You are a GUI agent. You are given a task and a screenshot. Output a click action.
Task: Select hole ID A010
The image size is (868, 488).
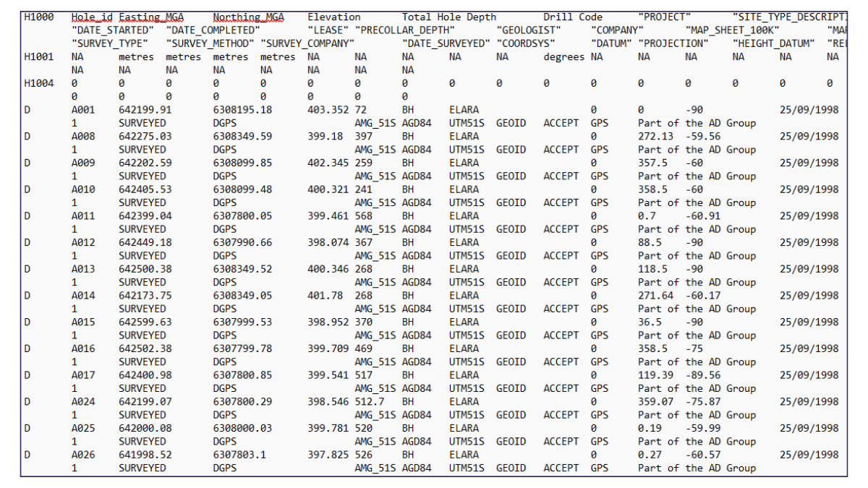(x=83, y=189)
